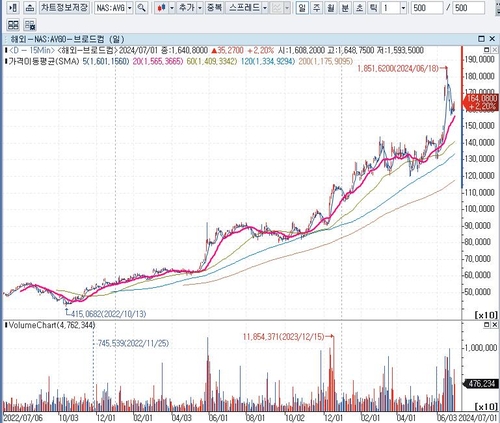
Task: Click the price pane [x10] scale label
Action: coord(486,315)
